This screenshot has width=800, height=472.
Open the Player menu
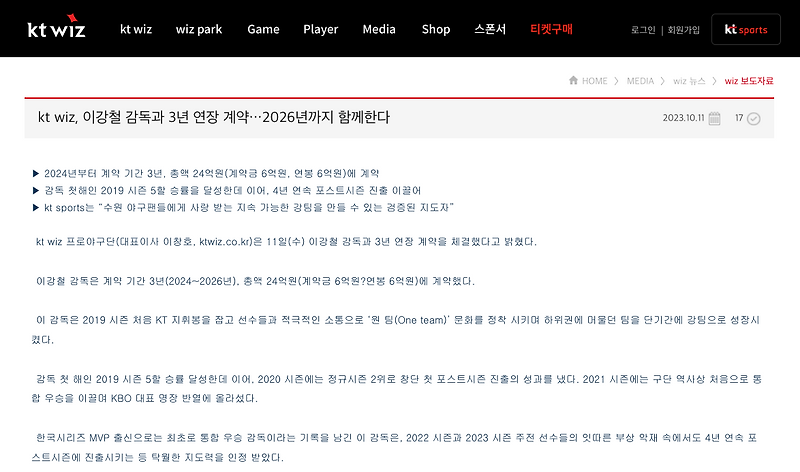[320, 30]
